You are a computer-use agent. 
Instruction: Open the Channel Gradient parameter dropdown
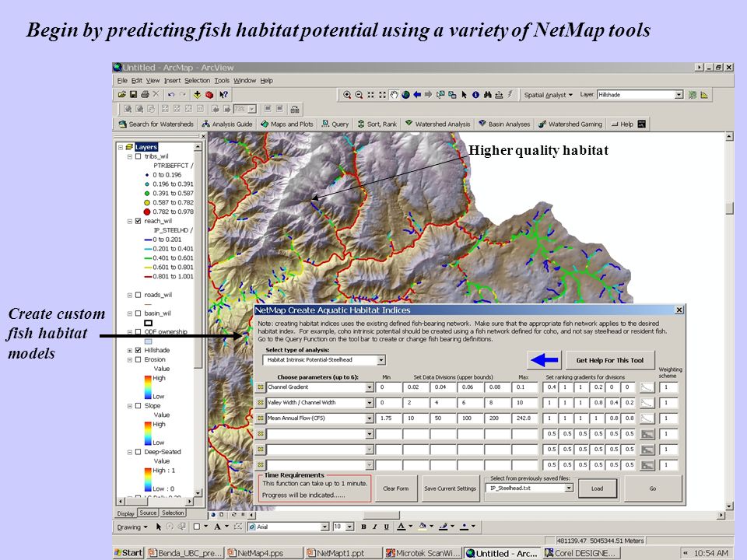coord(369,387)
